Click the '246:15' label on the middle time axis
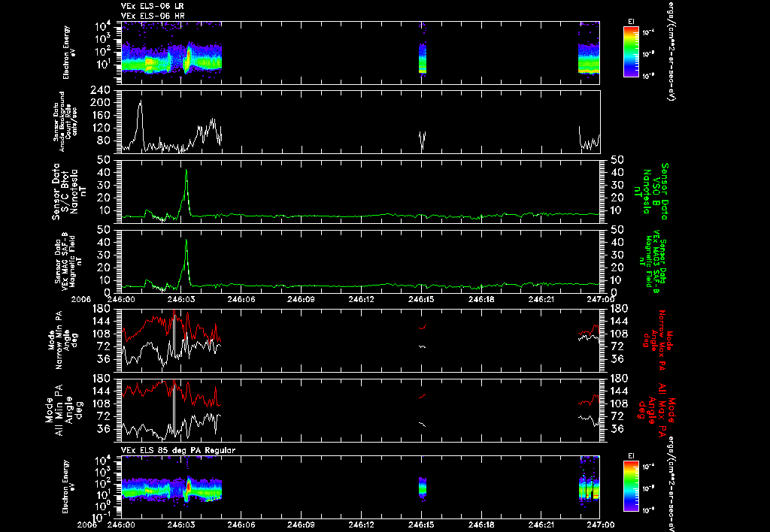Screen dimensions: 770x532 click(x=421, y=299)
